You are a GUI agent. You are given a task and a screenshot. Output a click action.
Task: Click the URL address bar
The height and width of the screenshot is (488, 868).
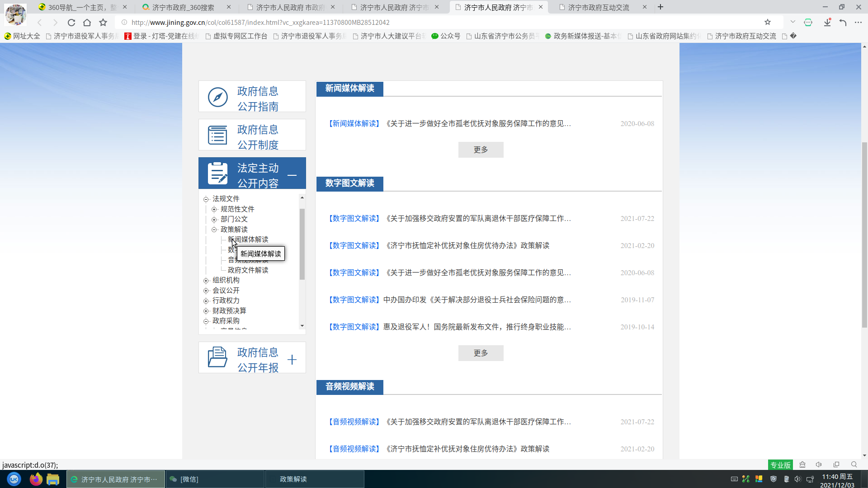point(407,23)
